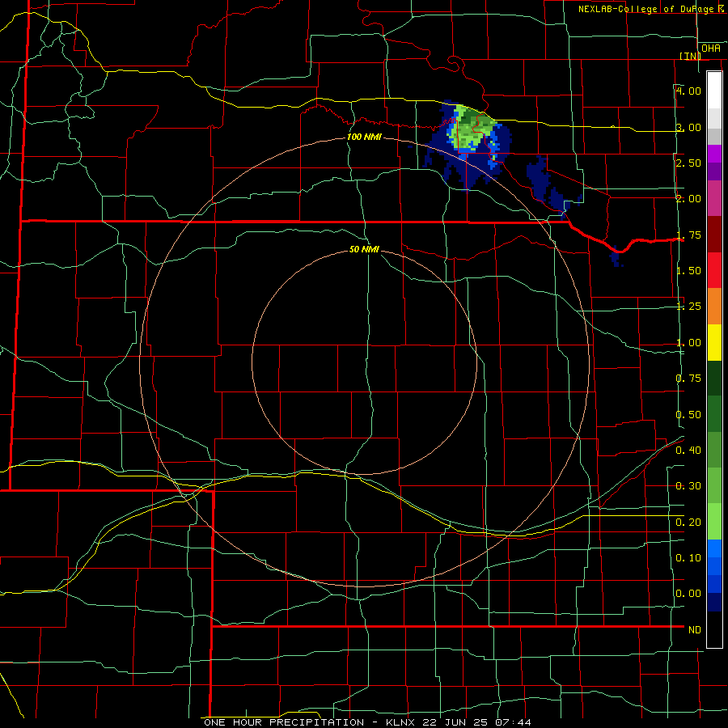Click the 1.50 scale value
This screenshot has width=728, height=728.
(x=688, y=271)
